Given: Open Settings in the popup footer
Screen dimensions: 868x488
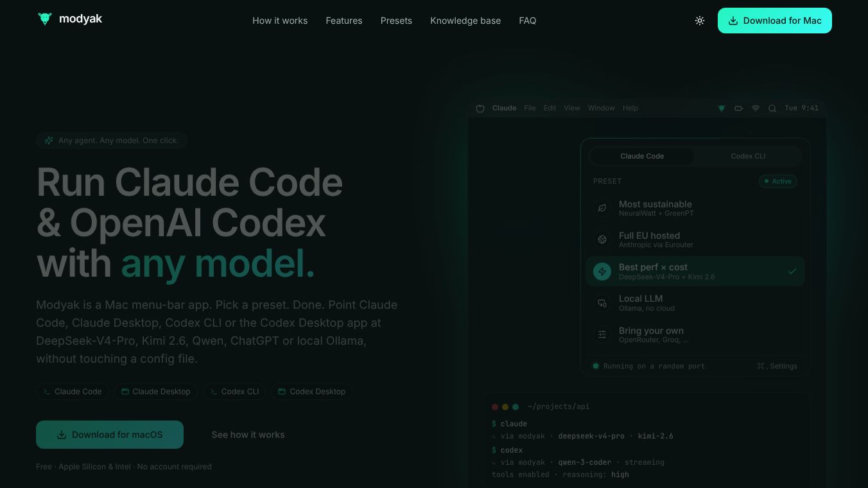Looking at the screenshot, I should click(x=777, y=366).
